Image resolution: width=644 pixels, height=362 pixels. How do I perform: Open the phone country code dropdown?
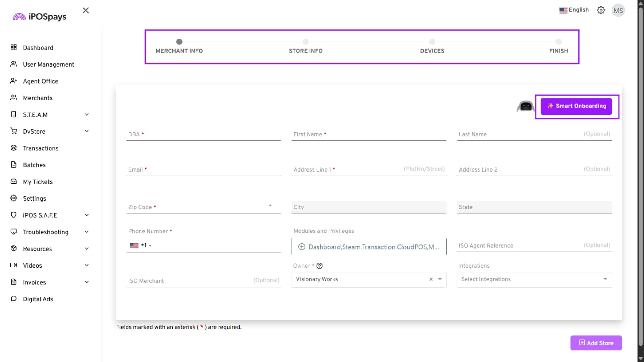[x=141, y=245]
